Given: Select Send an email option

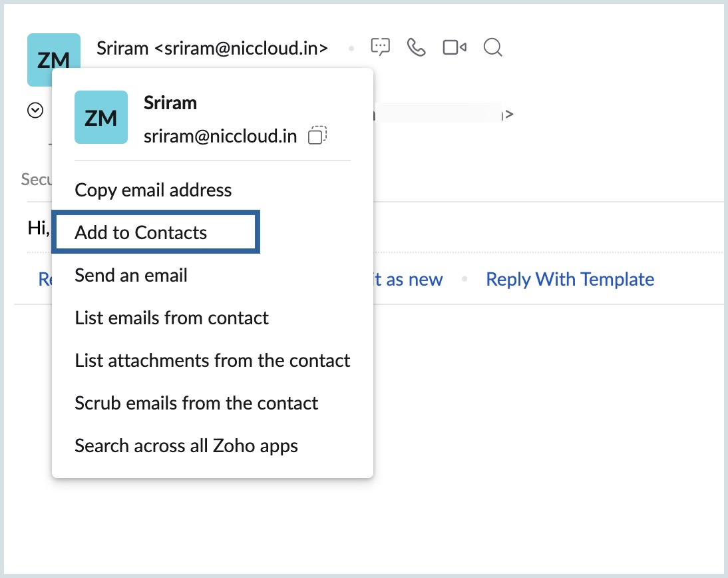Looking at the screenshot, I should point(131,275).
